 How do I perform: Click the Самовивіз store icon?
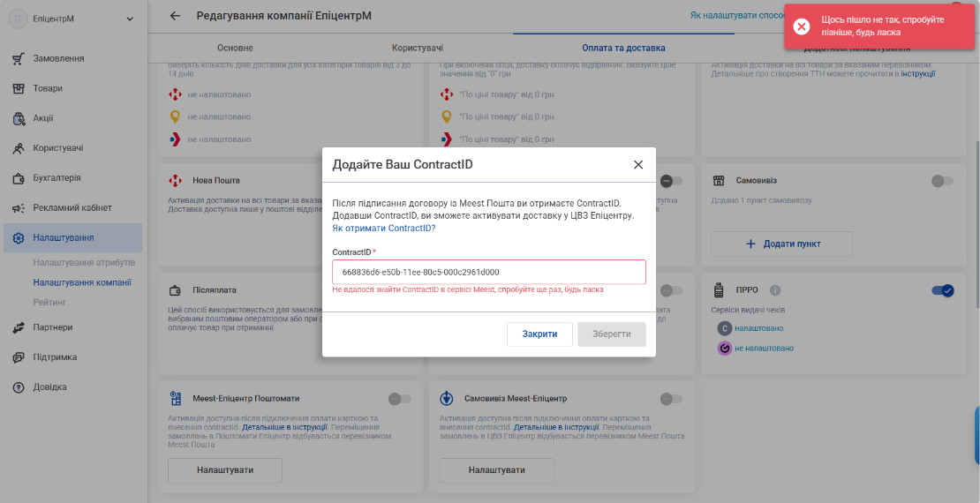tap(719, 181)
